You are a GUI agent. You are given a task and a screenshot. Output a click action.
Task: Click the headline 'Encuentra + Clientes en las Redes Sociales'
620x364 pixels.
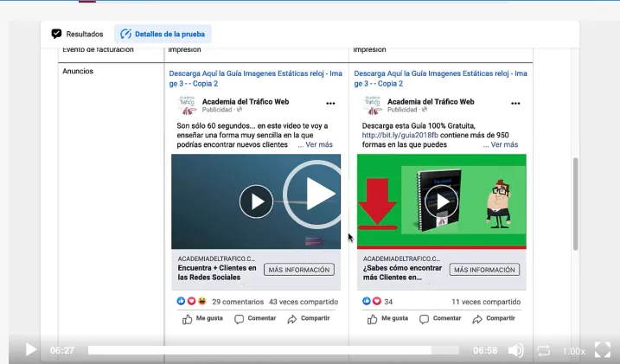tap(217, 272)
